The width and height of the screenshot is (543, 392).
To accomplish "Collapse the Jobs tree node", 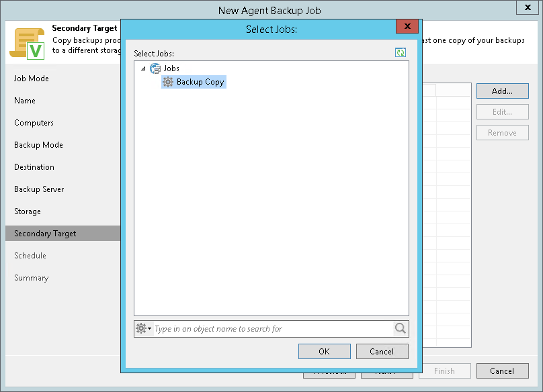I will click(143, 68).
